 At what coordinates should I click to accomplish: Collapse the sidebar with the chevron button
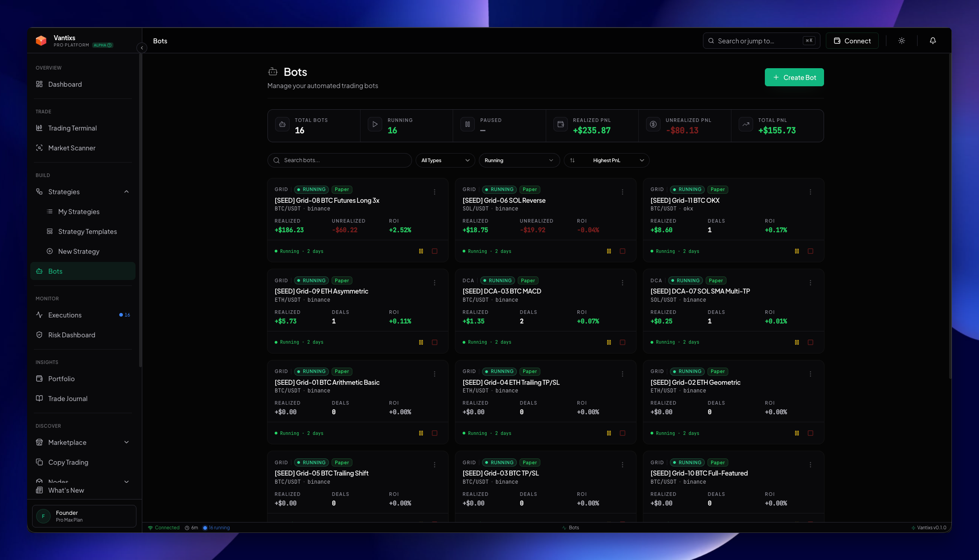(142, 47)
